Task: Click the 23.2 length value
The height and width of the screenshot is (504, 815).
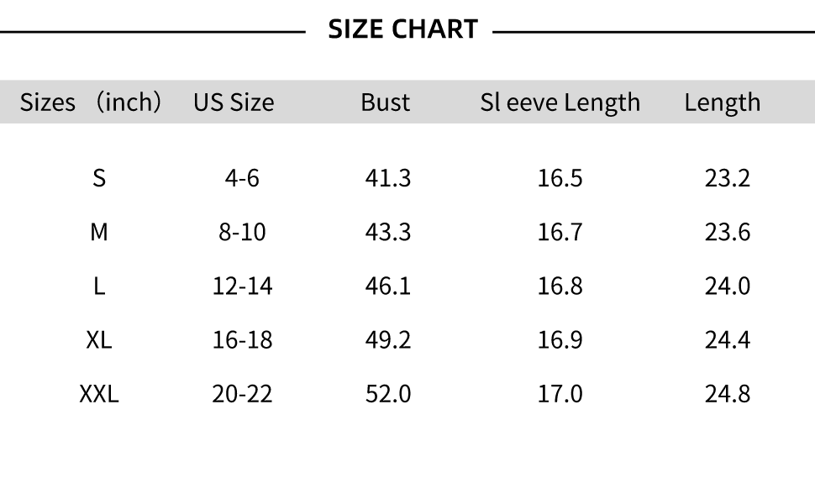Action: 727,178
